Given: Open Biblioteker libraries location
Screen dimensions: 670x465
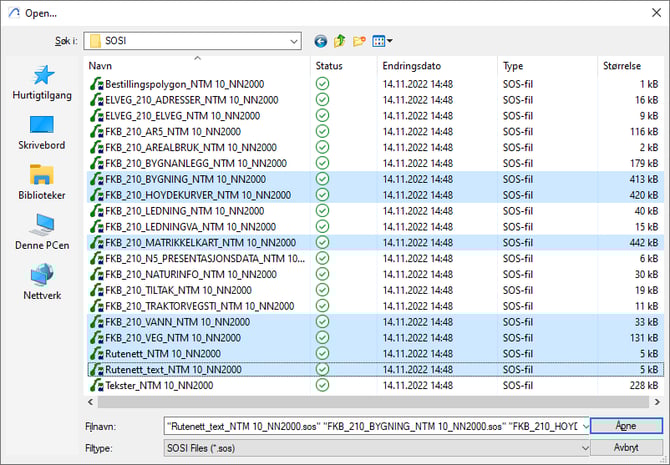Looking at the screenshot, I should click(43, 181).
